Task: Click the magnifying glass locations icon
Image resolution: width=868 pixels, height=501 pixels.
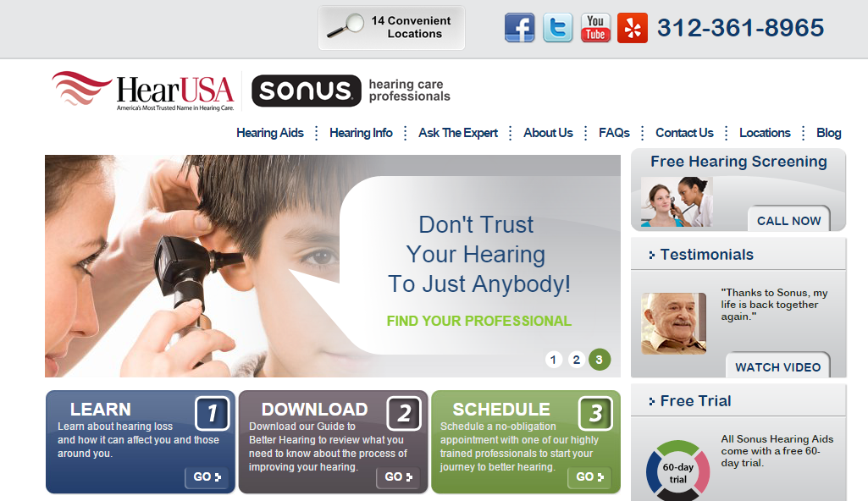Action: [x=345, y=26]
